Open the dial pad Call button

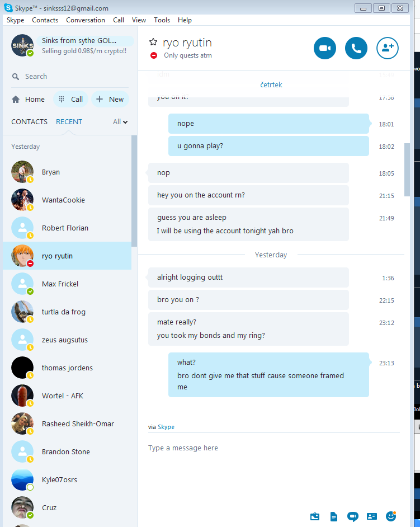(x=70, y=99)
